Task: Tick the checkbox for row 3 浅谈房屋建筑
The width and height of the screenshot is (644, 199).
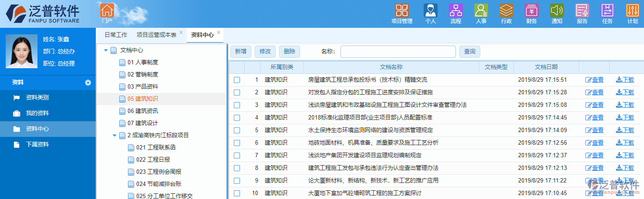Action: (x=237, y=105)
